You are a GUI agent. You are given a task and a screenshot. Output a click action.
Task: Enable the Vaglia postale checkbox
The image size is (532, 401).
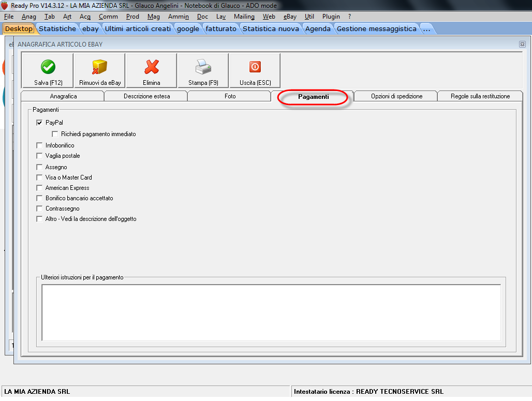pyautogui.click(x=39, y=156)
